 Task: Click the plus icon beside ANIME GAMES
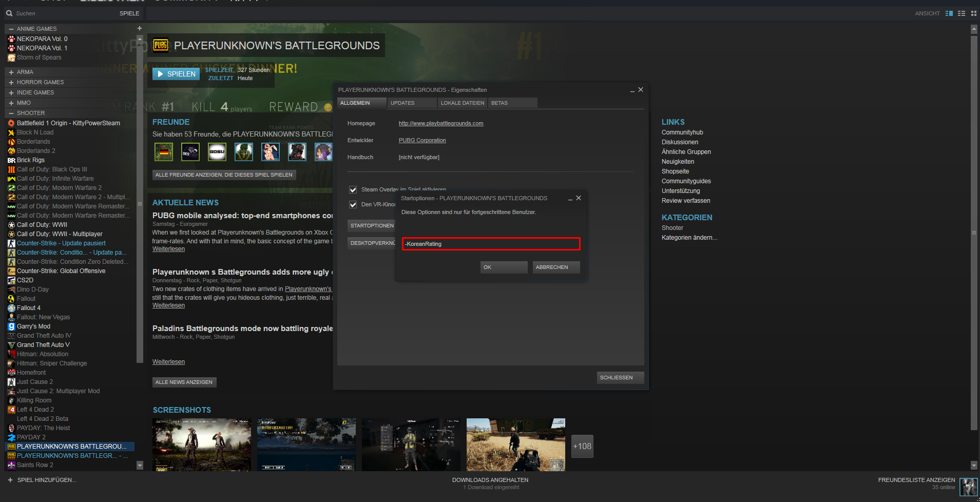[140, 28]
